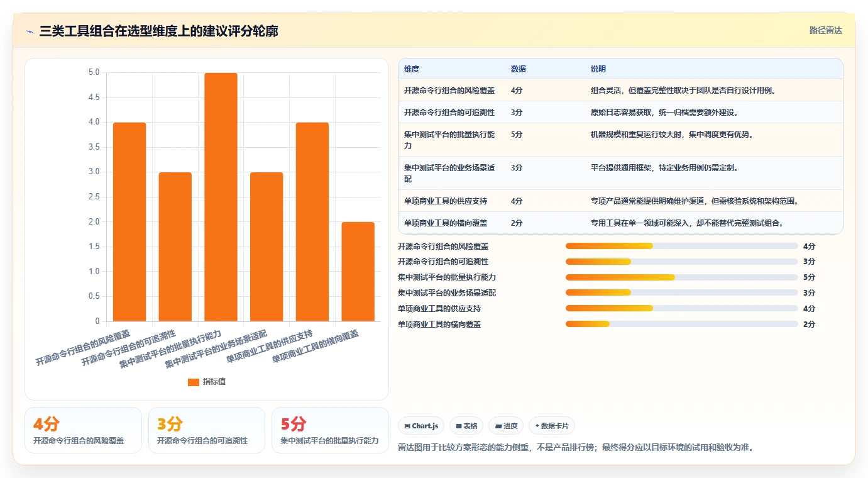The width and height of the screenshot is (868, 478).
Task: Click the x-axis label 单项商业工具的横向覆盖
Action: click(316, 347)
